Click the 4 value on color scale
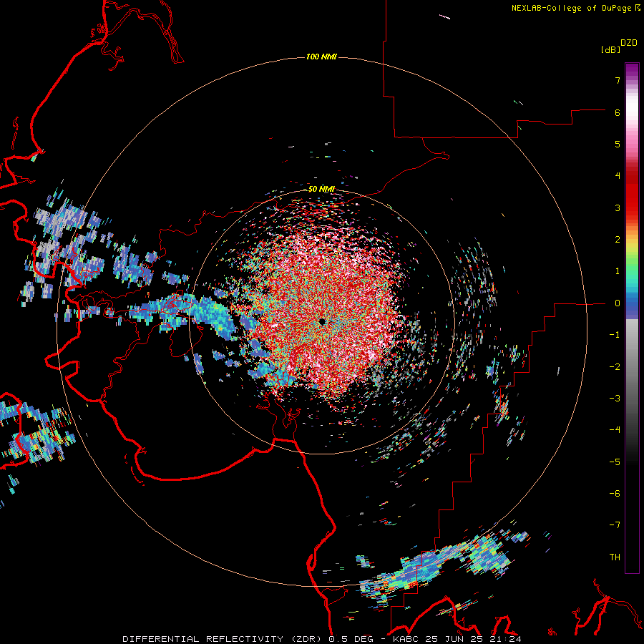The height and width of the screenshot is (644, 644). point(618,176)
